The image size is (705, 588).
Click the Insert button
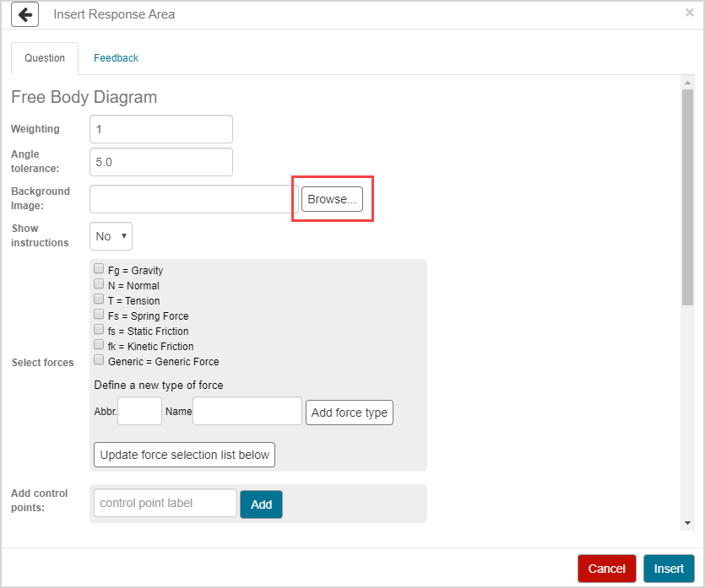pyautogui.click(x=669, y=569)
